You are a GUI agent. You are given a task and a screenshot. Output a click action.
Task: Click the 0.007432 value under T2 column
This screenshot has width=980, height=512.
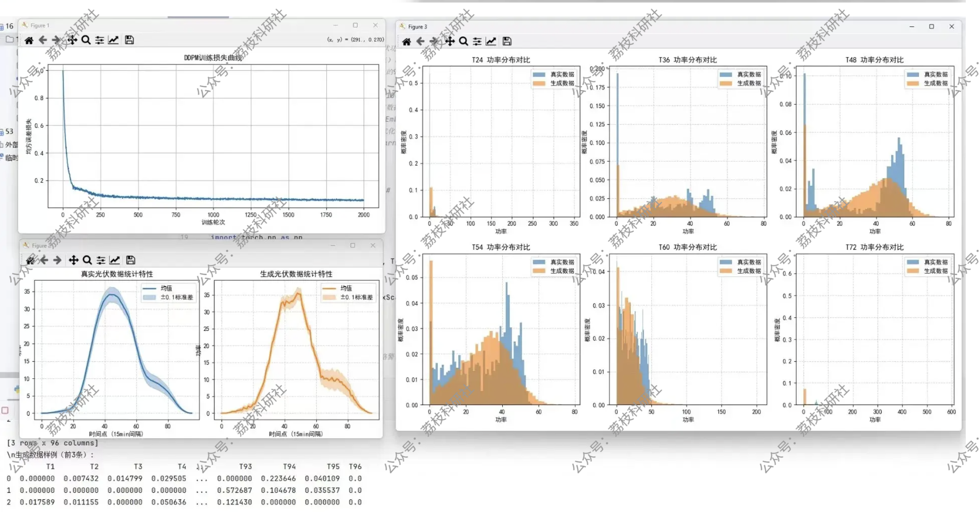(x=81, y=478)
